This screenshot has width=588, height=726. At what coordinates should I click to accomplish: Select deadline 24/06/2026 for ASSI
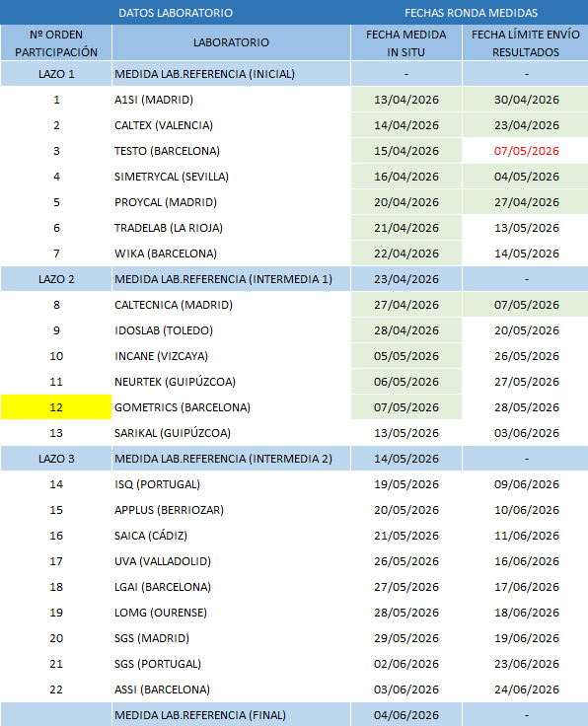pos(526,689)
